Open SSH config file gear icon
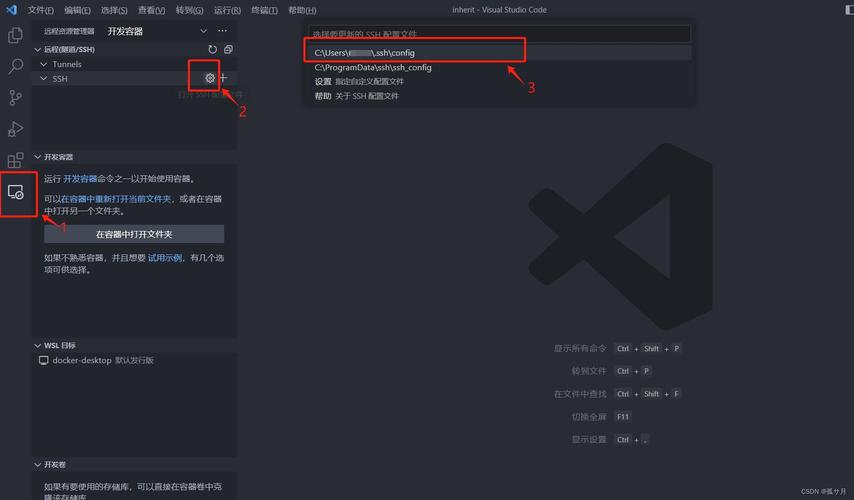 click(210, 78)
